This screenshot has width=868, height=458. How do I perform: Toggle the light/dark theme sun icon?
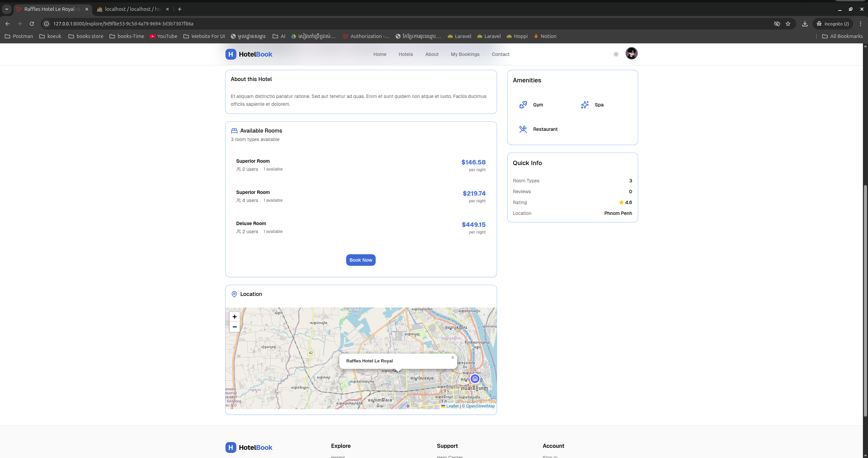click(x=616, y=54)
